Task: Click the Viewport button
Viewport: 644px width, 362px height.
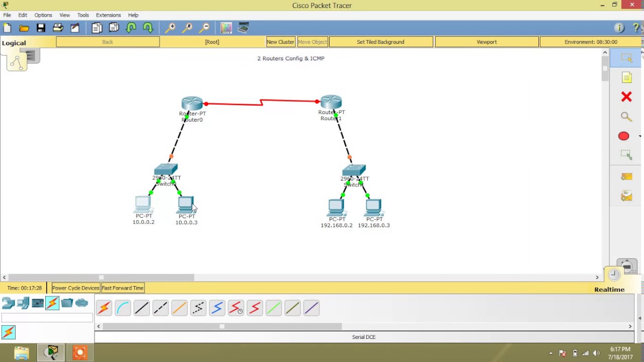Action: click(487, 42)
